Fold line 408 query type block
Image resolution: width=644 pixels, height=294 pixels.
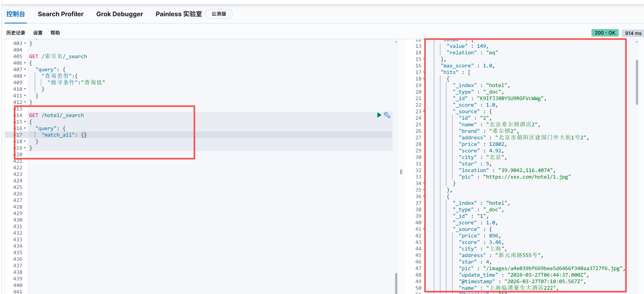point(25,76)
